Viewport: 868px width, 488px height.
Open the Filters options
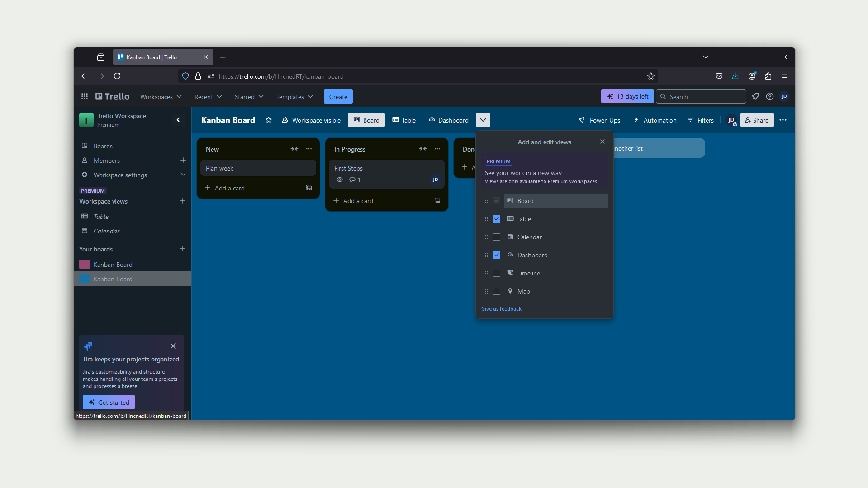(701, 120)
